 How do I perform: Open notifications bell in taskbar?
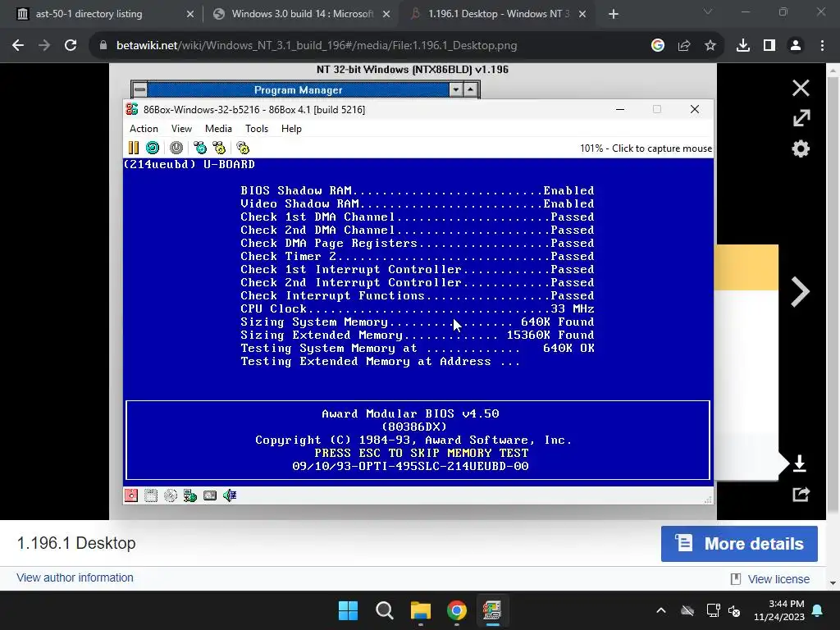(818, 610)
